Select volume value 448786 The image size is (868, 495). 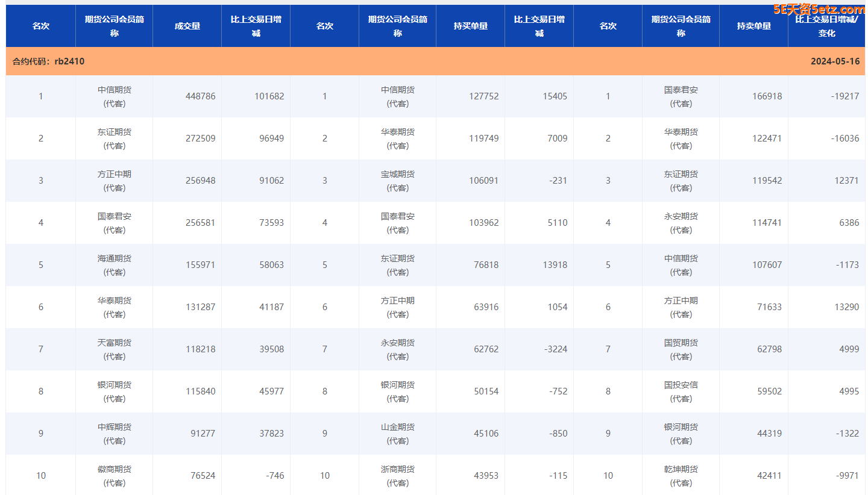200,96
